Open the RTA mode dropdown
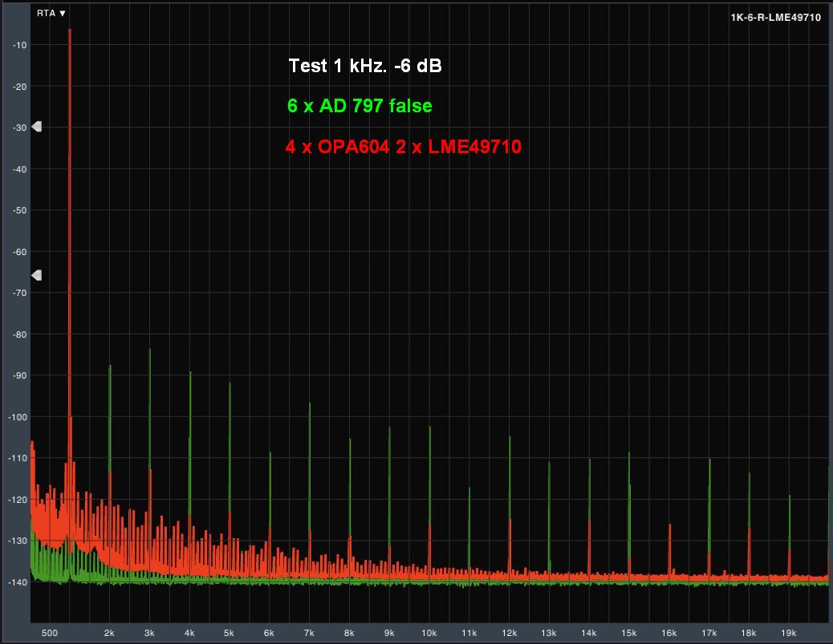The height and width of the screenshot is (644, 833). coord(51,13)
